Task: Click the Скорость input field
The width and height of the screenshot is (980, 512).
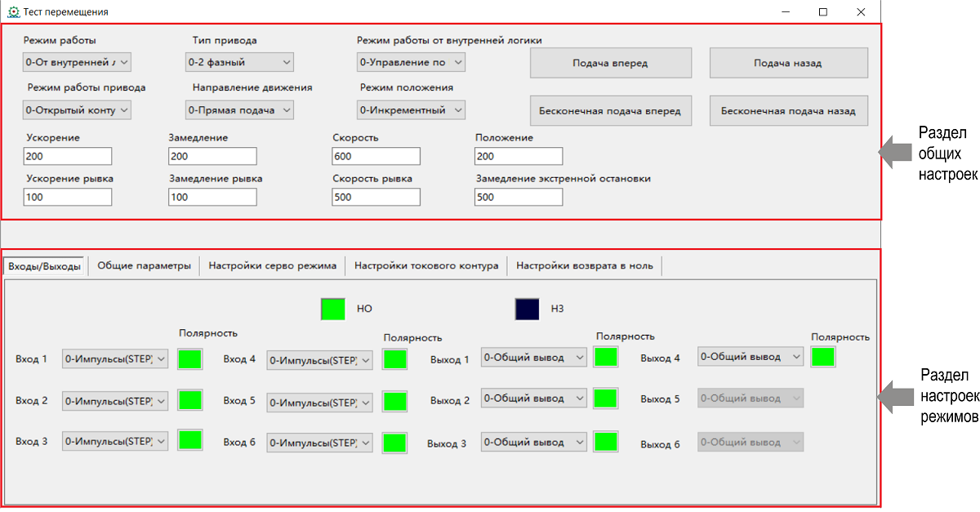Action: [x=376, y=156]
